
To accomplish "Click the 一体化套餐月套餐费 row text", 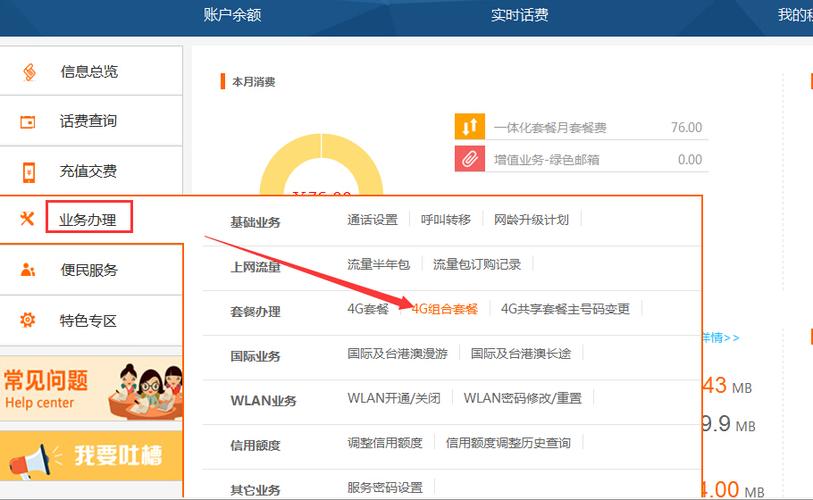I will tap(550, 128).
